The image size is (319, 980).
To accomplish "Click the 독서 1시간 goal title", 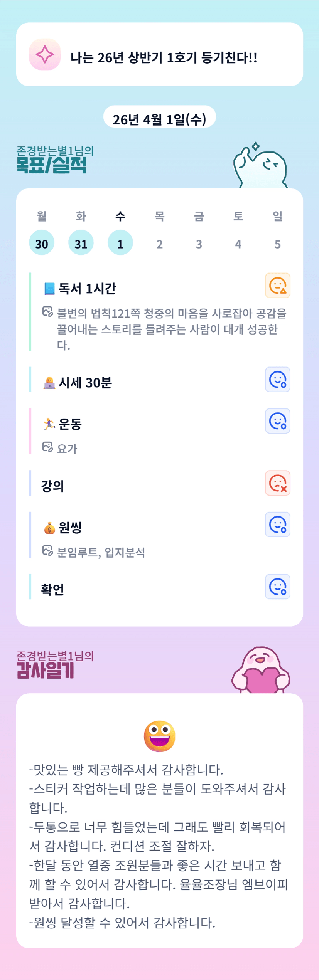I will [x=87, y=288].
